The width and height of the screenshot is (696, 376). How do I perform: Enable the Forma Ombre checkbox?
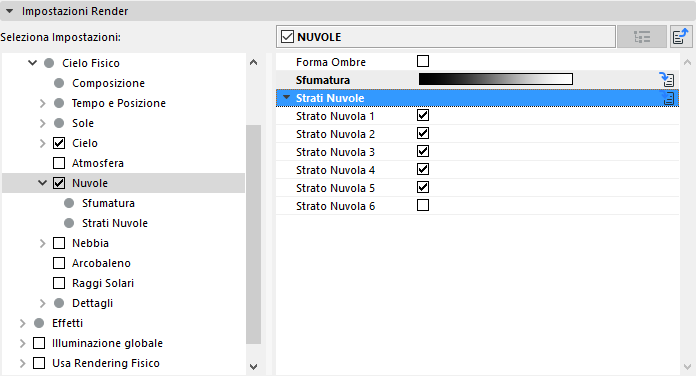pyautogui.click(x=423, y=61)
